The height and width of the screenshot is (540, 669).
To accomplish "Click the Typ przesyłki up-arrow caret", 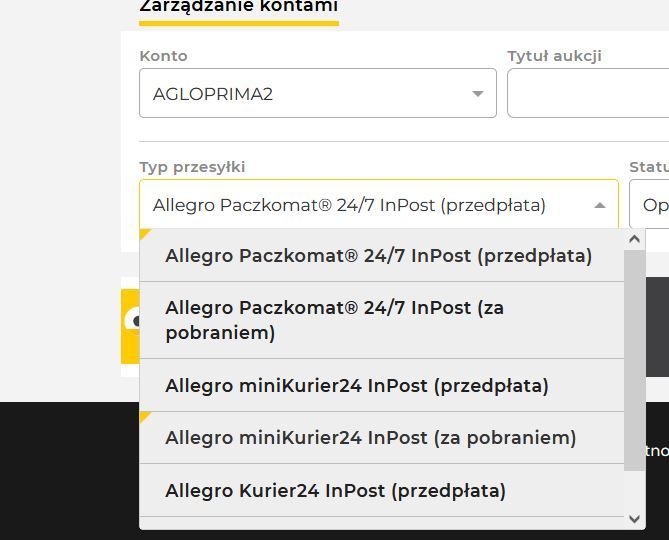I will tap(600, 206).
